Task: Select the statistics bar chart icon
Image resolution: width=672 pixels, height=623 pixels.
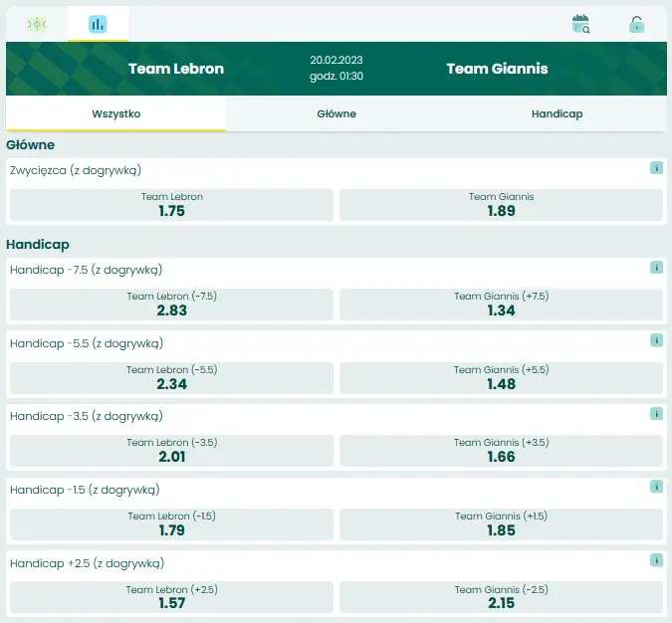Action: pyautogui.click(x=98, y=24)
